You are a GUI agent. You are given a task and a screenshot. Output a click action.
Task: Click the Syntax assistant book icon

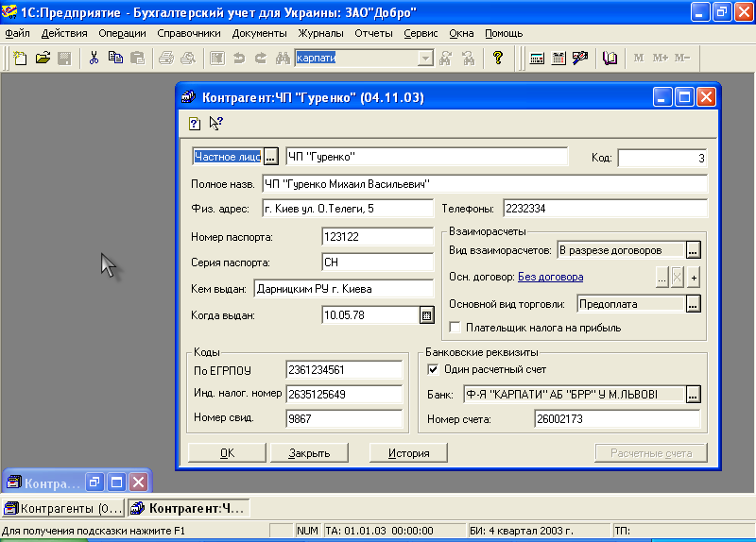click(610, 59)
